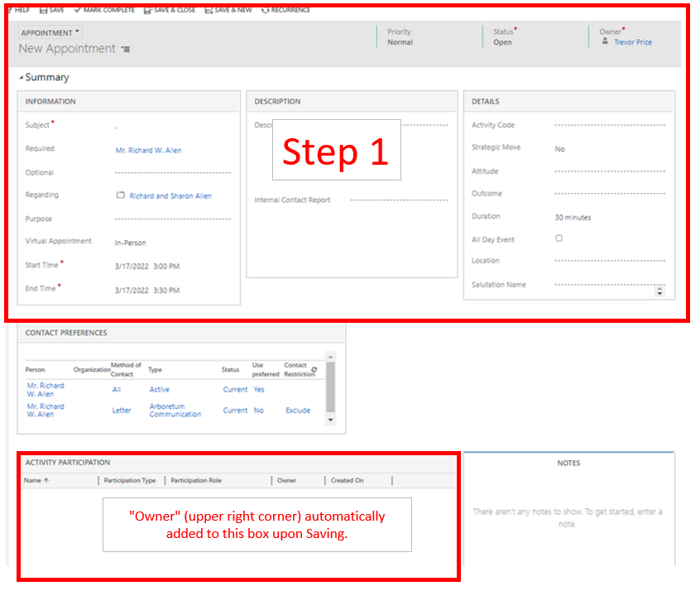This screenshot has height=591, width=700.
Task: Open the Appointment form selector dropdown
Action: [50, 32]
